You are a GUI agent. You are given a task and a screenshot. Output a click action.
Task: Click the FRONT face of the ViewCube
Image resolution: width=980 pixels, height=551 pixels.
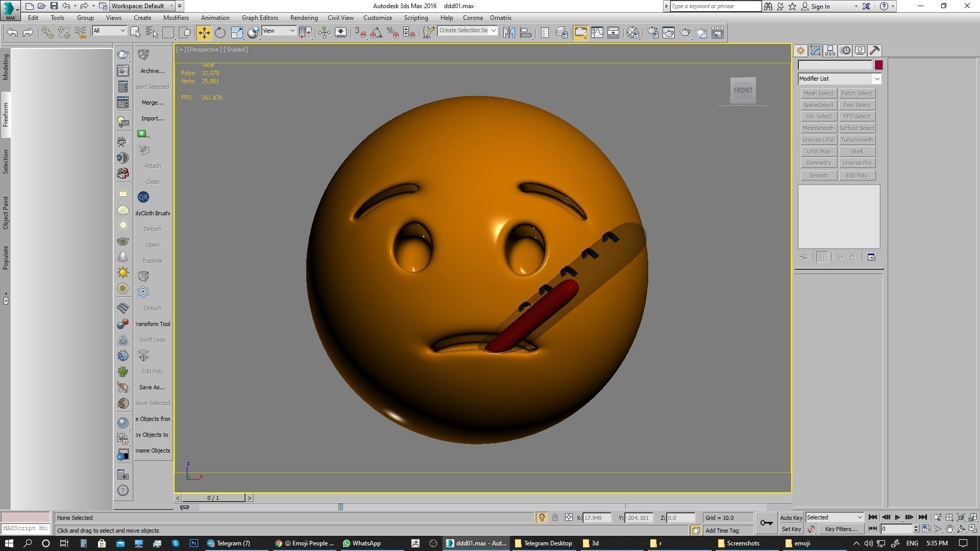tap(743, 90)
